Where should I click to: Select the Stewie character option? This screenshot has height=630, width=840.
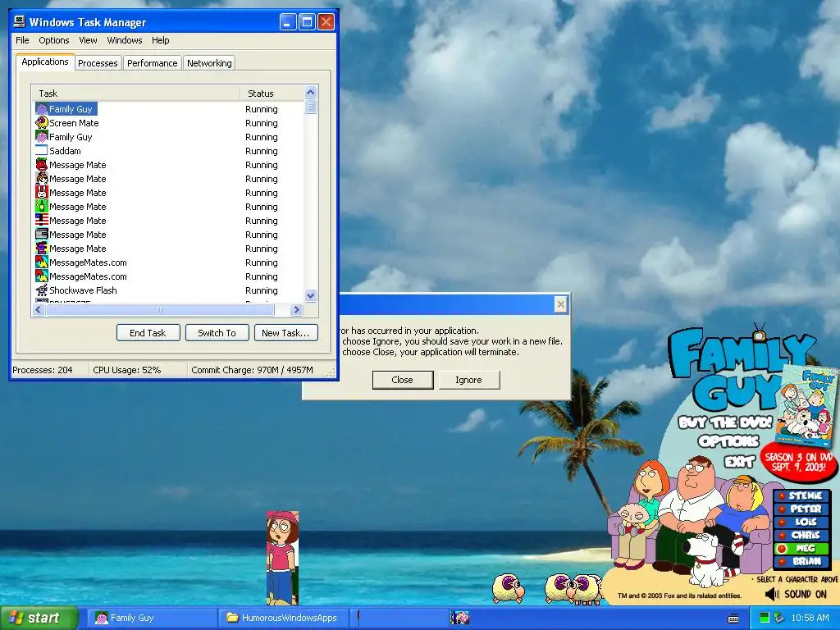coord(801,495)
